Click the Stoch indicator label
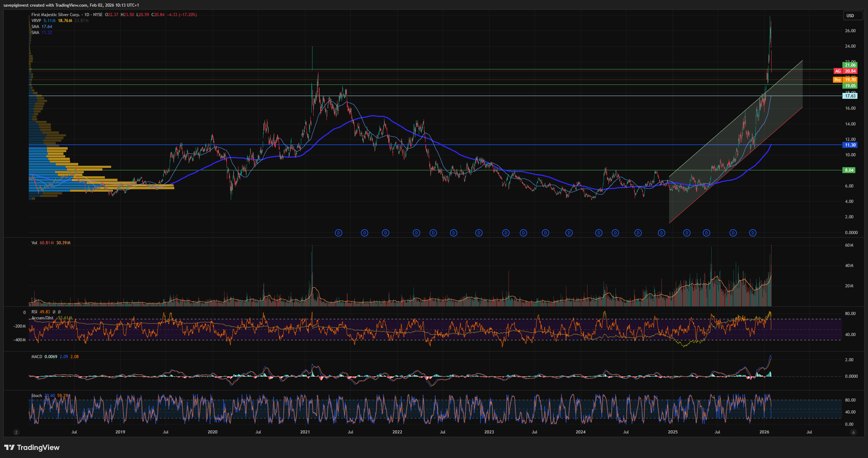 36,396
